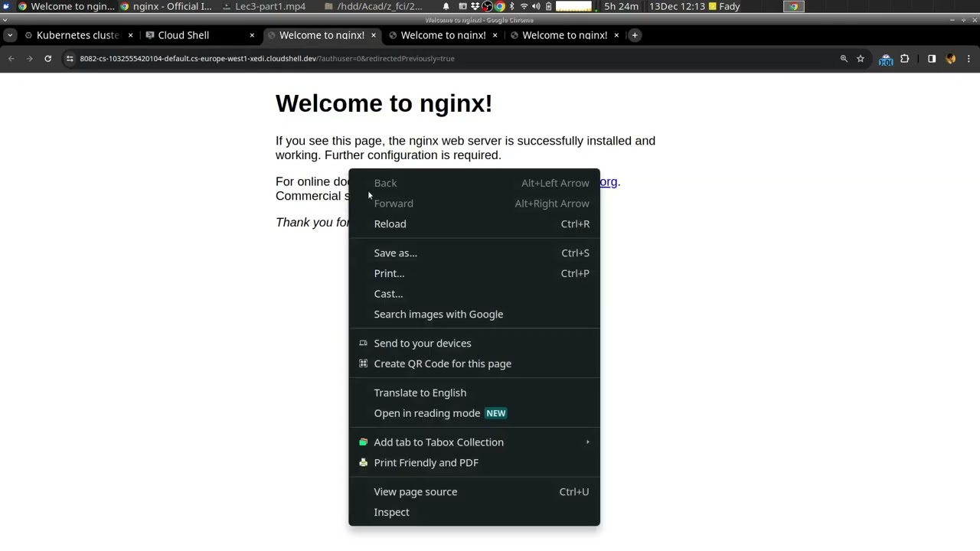
Task: Click the QR code icon in menu
Action: pyautogui.click(x=363, y=364)
